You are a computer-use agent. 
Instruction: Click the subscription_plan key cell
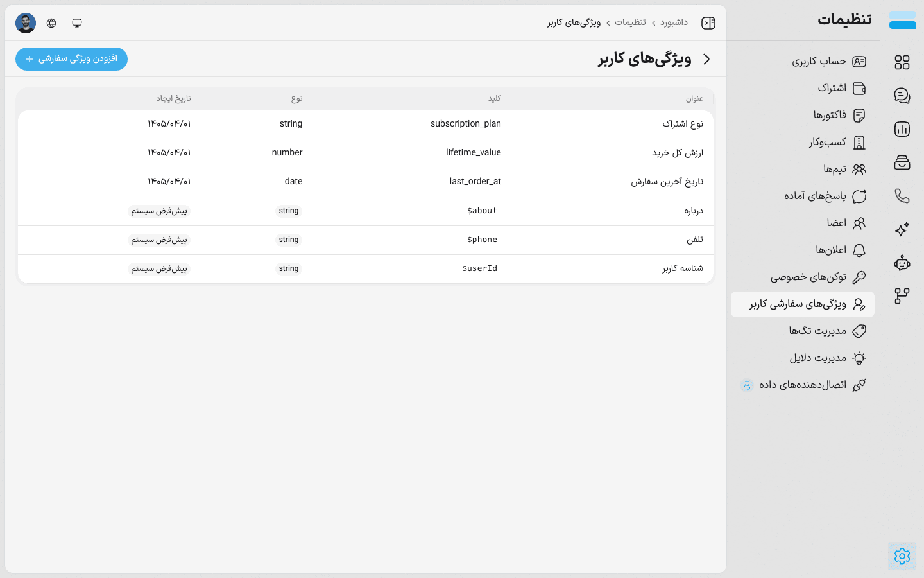(466, 123)
